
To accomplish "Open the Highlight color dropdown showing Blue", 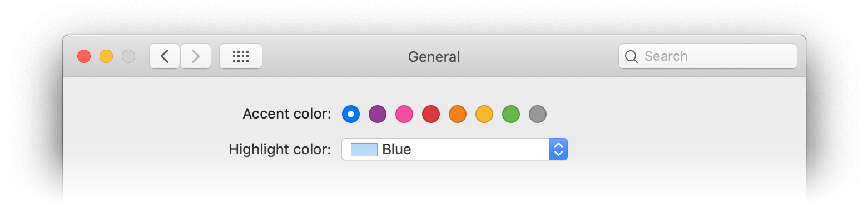I will point(454,149).
